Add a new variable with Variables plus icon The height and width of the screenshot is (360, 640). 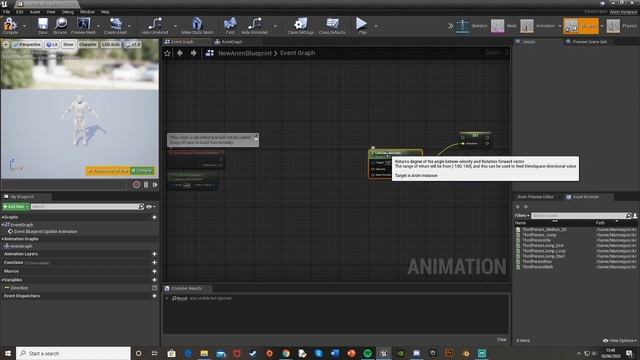coord(154,280)
